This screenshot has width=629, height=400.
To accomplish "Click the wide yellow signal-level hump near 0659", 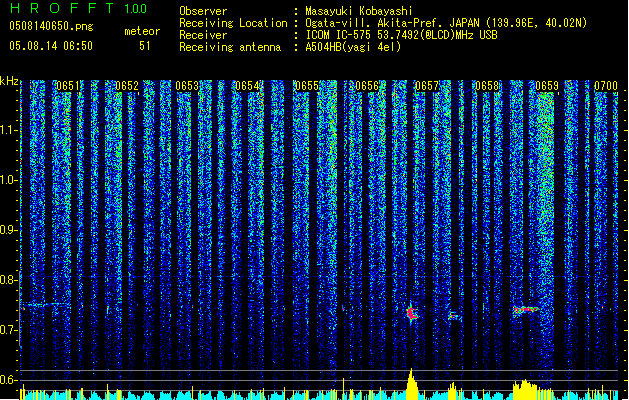I will click(526, 390).
